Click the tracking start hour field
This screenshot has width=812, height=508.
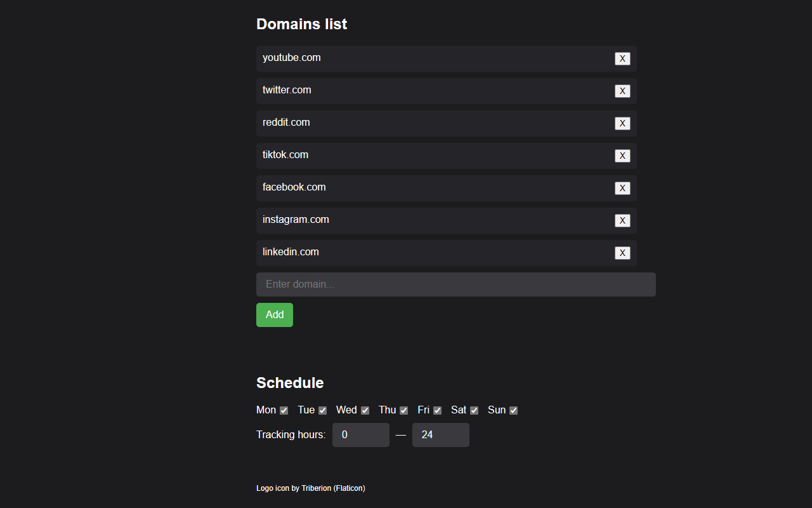click(x=360, y=435)
